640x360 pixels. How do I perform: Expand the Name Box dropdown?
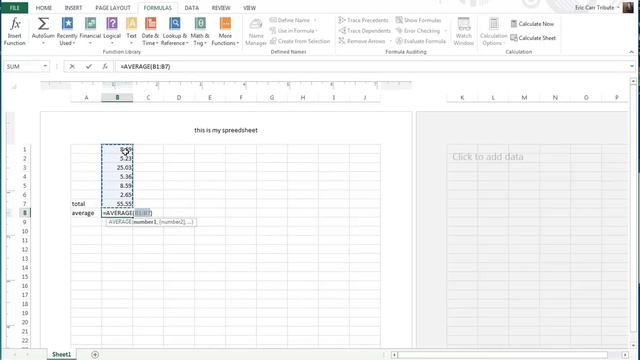(x=45, y=66)
